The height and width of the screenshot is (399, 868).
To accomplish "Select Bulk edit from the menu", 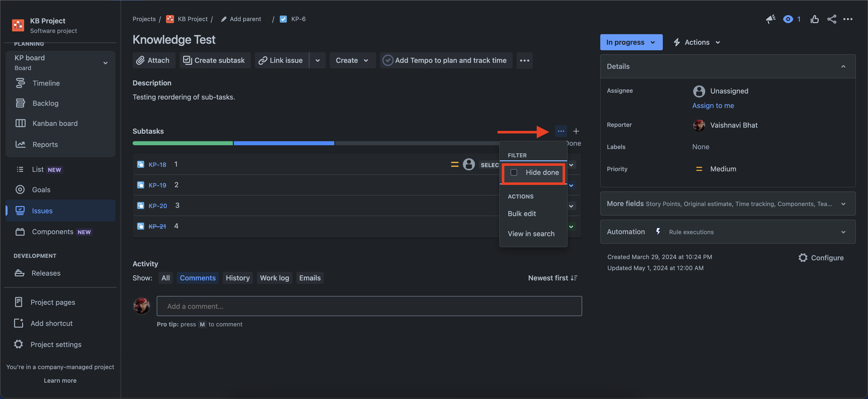I will (522, 213).
